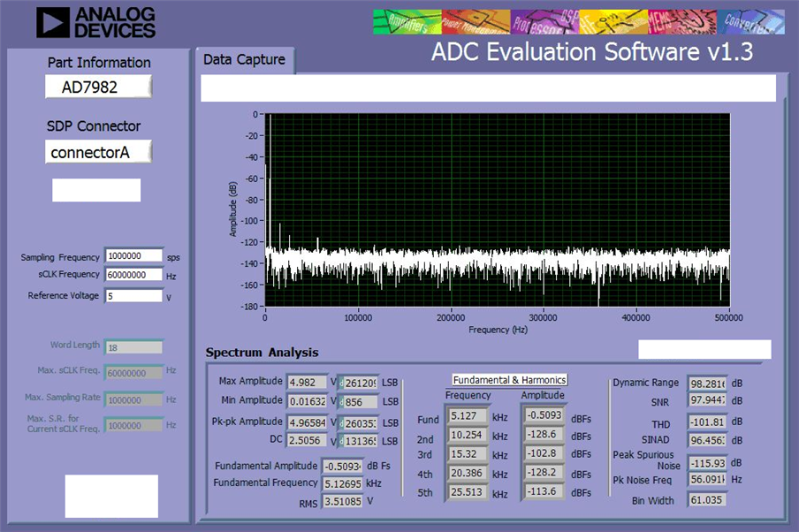The image size is (799, 532).
Task: Open the SDP connectorA selector
Action: point(98,152)
